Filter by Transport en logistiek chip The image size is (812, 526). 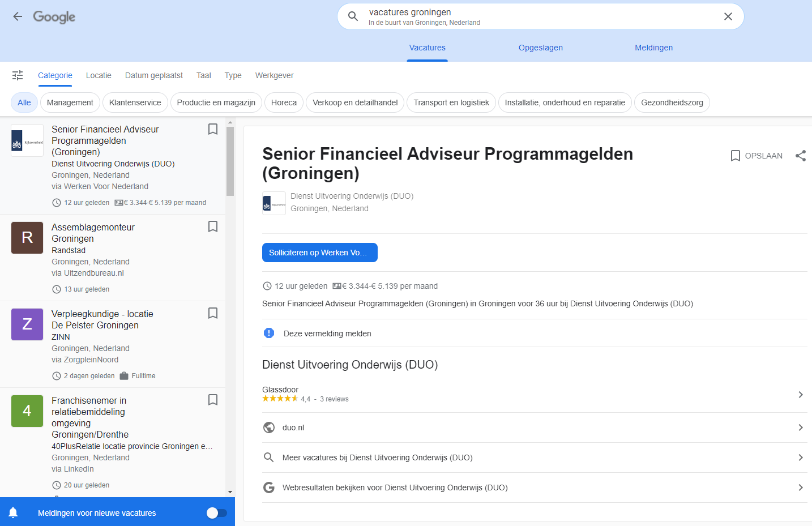pyautogui.click(x=451, y=102)
